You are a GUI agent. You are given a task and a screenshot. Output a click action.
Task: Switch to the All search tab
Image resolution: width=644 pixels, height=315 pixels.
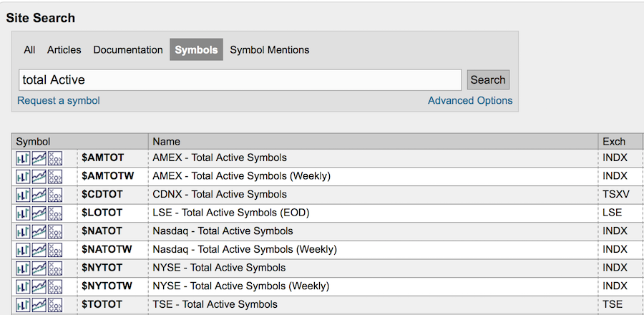coord(29,50)
